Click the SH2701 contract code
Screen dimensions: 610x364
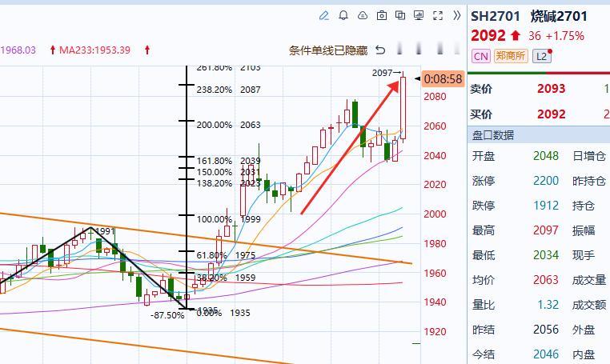496,16
